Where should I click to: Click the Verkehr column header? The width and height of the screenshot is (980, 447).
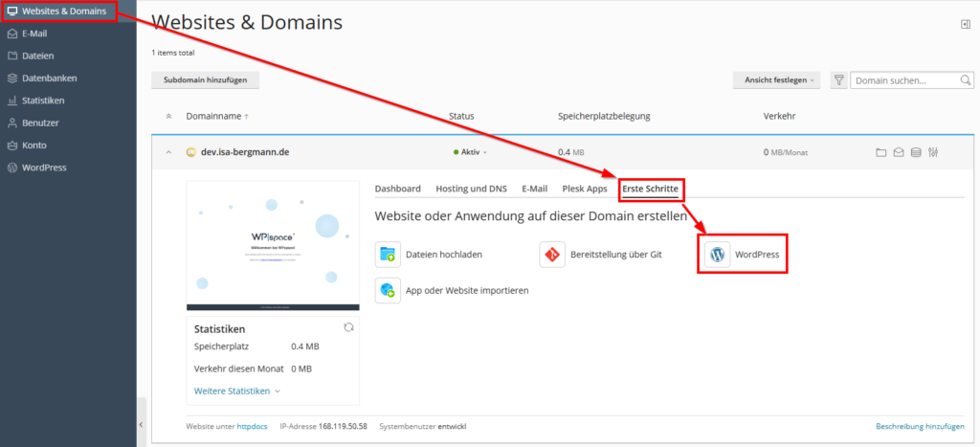(x=779, y=116)
